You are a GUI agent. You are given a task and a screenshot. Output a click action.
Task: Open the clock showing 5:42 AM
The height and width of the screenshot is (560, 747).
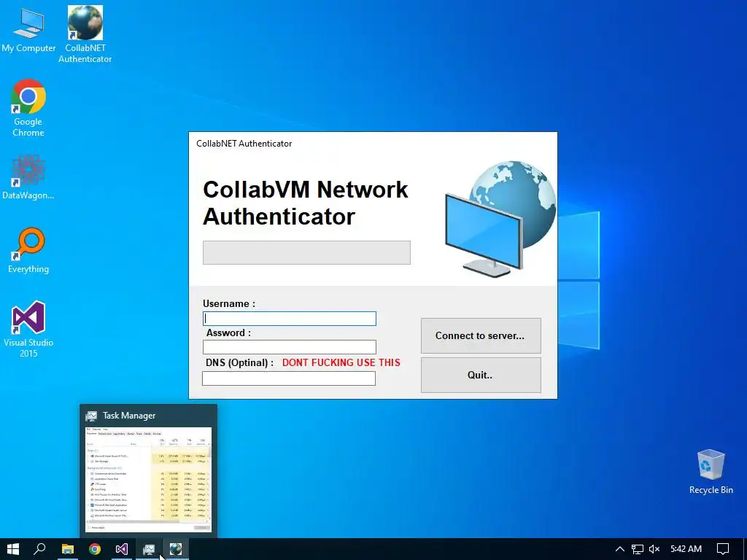pyautogui.click(x=686, y=549)
